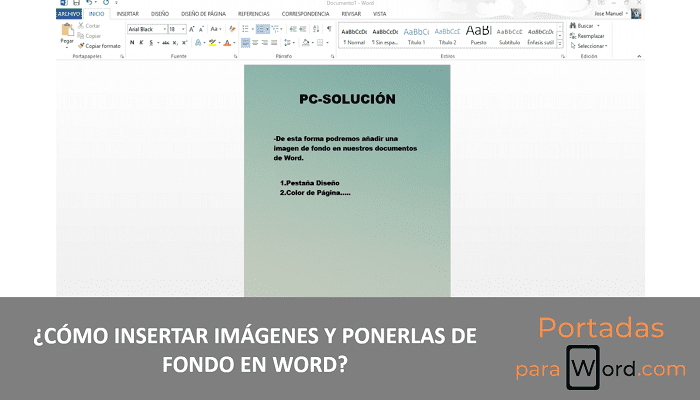The image size is (700, 400).
Task: Toggle strikethrough abc formatting
Action: point(166,43)
